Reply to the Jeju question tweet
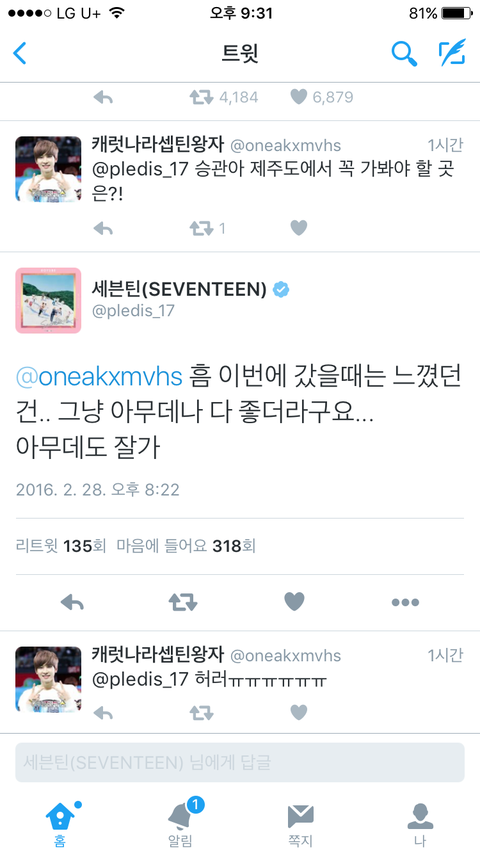This screenshot has width=480, height=854. coord(103,228)
